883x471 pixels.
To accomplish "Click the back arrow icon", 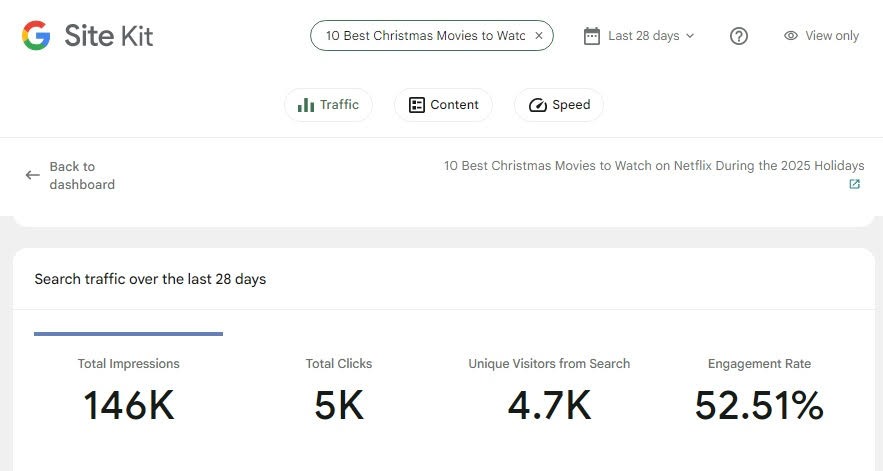I will pyautogui.click(x=33, y=175).
